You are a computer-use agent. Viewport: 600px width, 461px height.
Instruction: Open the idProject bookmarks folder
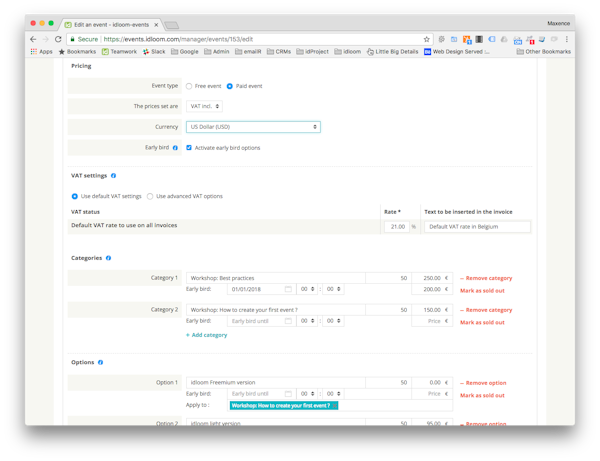313,52
